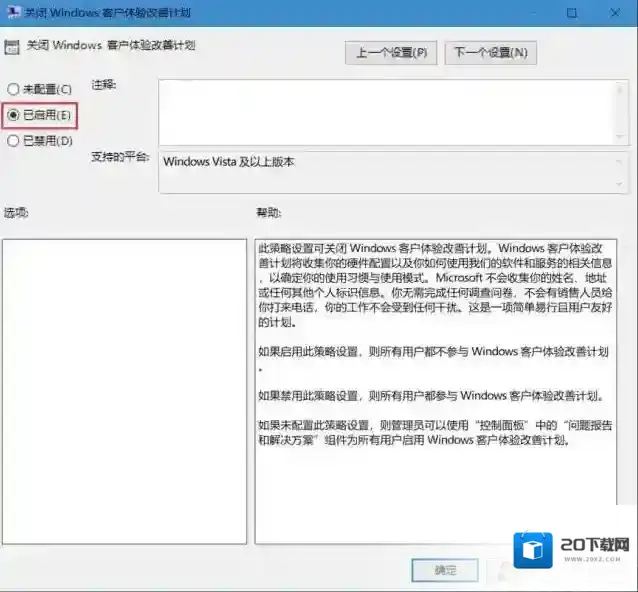Viewport: 638px width, 592px height.
Task: Go to 下一个设置(N) next setting
Action: tap(491, 52)
